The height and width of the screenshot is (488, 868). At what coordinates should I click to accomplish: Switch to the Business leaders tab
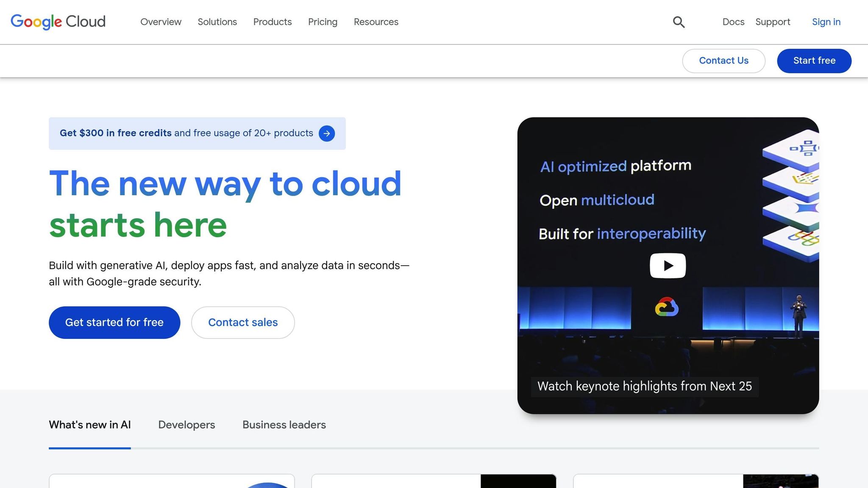click(x=284, y=424)
